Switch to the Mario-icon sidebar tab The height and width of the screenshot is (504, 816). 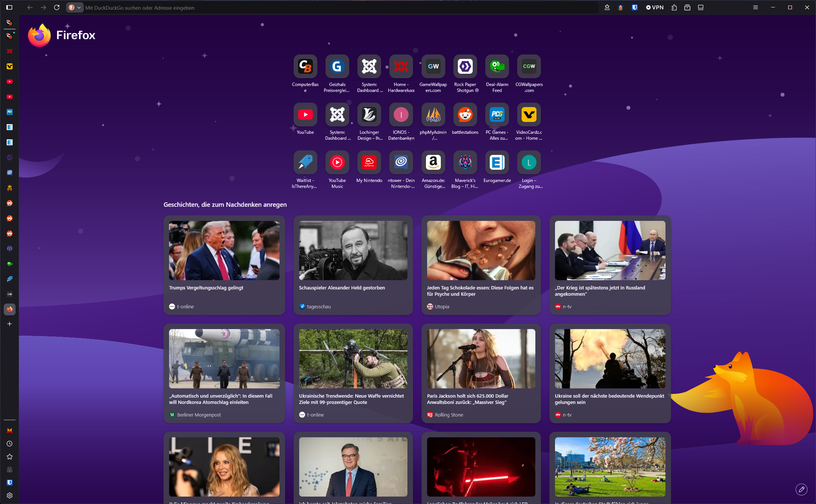(10, 188)
